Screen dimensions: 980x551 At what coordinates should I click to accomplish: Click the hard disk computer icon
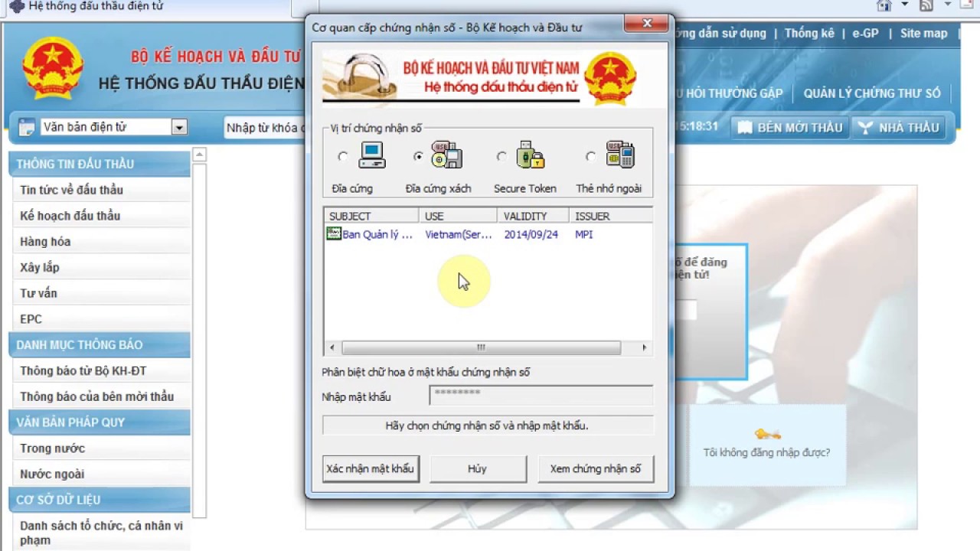point(372,155)
